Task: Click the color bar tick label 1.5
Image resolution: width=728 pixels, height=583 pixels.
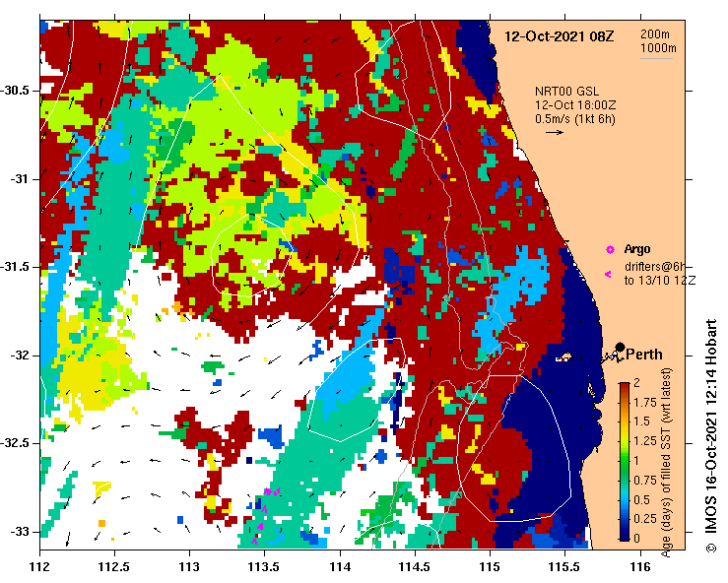Action: (642, 421)
